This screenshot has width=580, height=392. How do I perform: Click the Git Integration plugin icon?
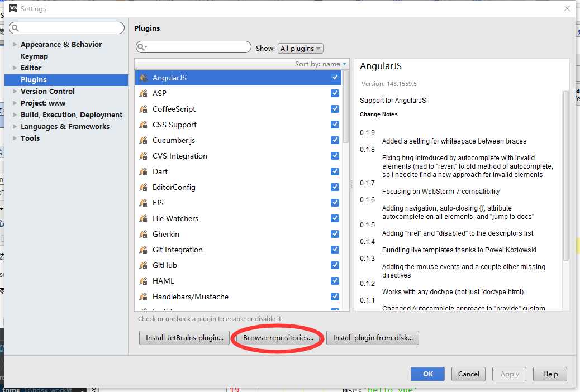coord(143,250)
